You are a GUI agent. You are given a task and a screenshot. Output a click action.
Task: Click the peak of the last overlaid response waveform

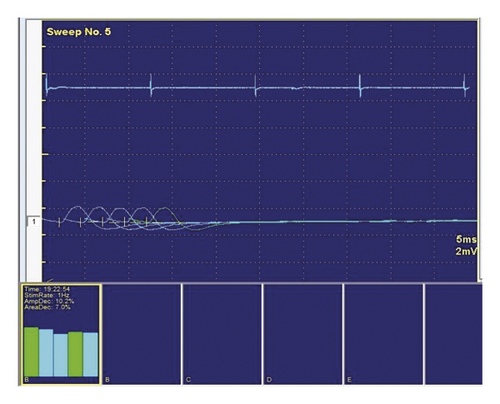pos(164,208)
